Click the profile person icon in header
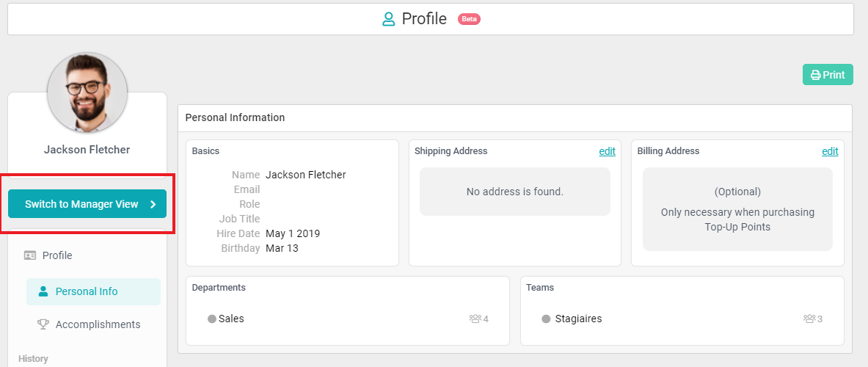 (x=389, y=19)
